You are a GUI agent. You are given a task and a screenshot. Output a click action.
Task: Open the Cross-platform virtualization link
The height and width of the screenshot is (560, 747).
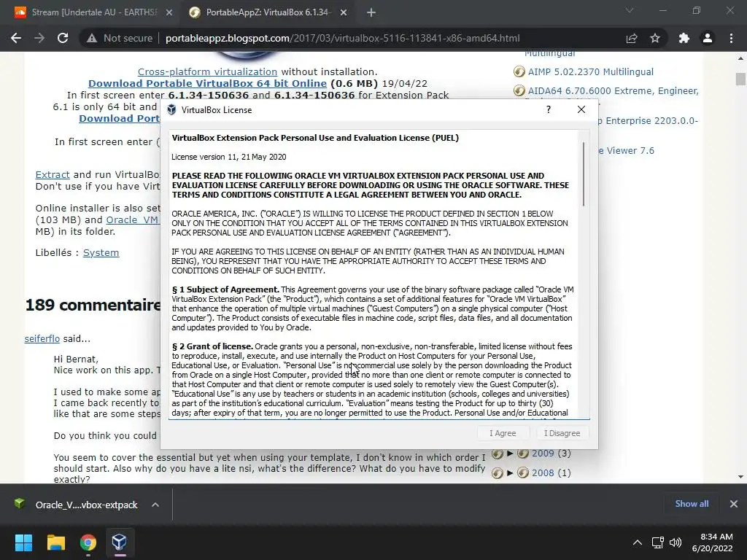(207, 71)
